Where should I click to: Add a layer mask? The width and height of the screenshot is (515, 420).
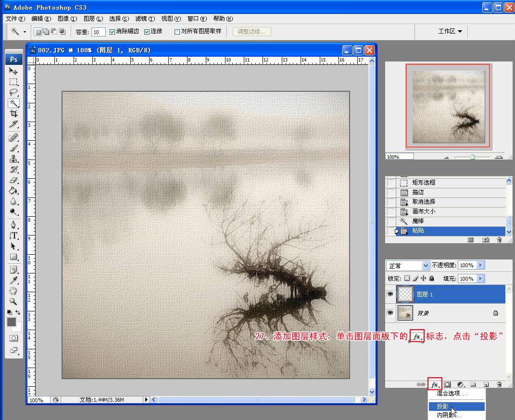click(447, 384)
